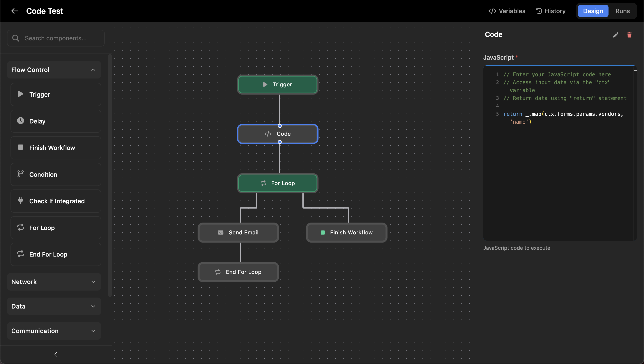Click comment line 3 about return statement
This screenshot has width=644, height=364.
[x=565, y=98]
